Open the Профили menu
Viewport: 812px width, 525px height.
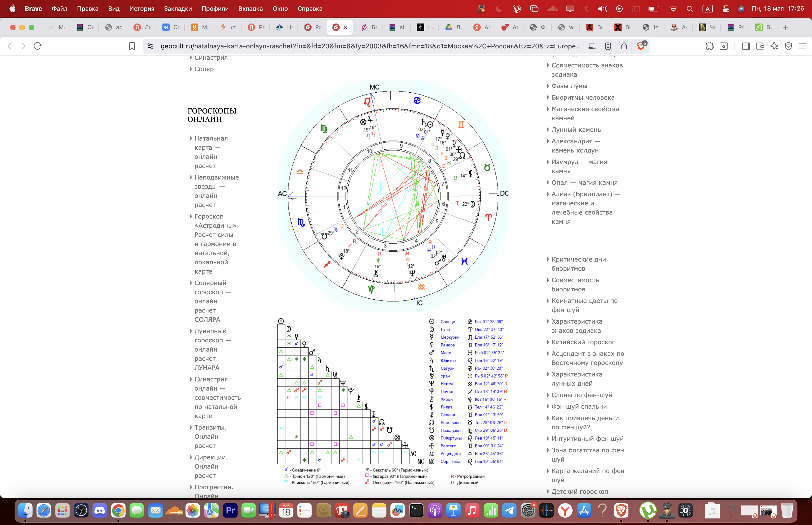click(x=215, y=8)
